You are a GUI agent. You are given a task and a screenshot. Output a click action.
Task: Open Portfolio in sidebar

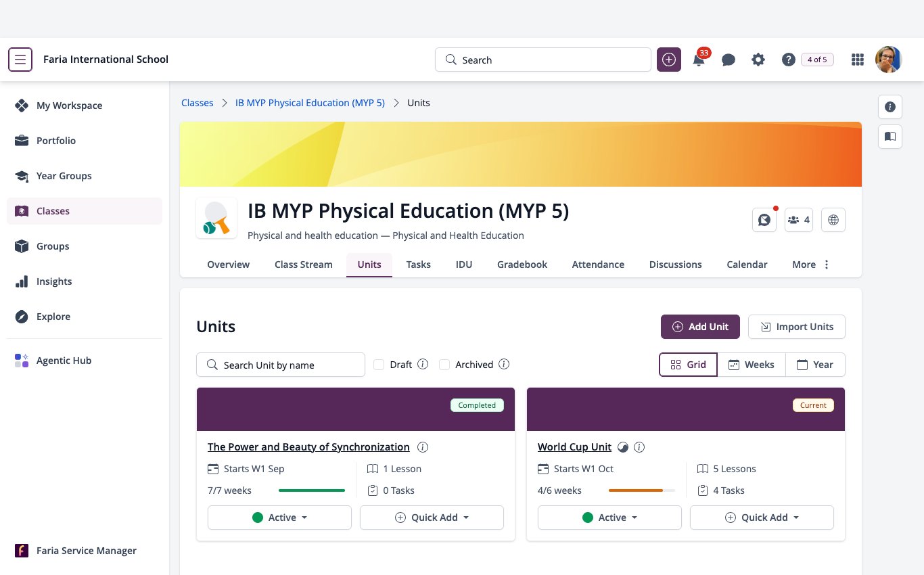[x=85, y=141]
